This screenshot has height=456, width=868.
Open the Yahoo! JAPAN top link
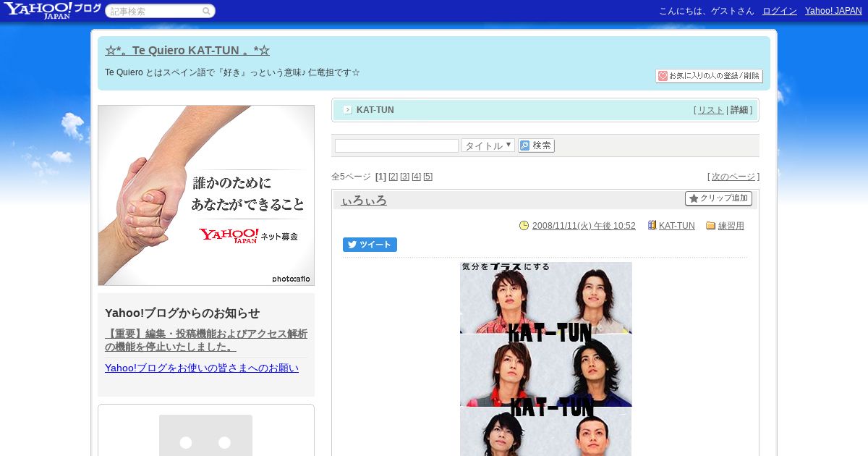pyautogui.click(x=833, y=11)
